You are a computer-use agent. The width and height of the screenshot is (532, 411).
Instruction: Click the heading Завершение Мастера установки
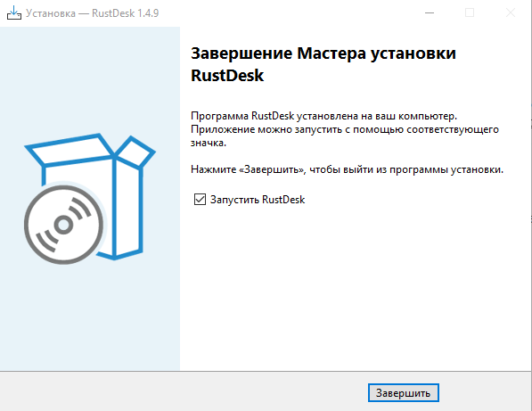coord(323,53)
